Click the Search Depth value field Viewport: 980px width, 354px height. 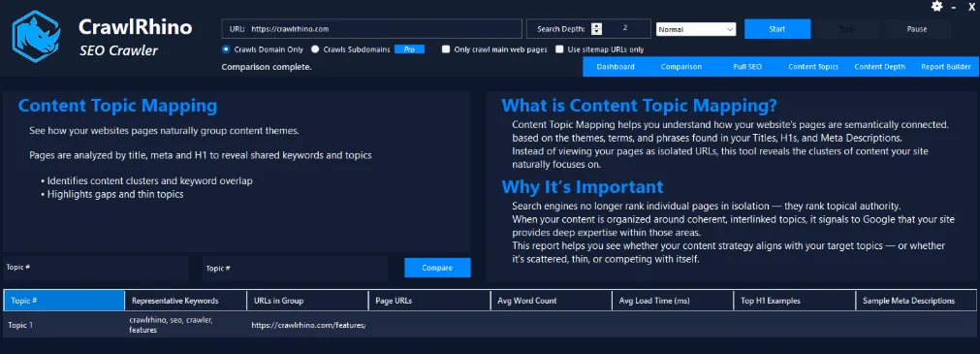625,29
